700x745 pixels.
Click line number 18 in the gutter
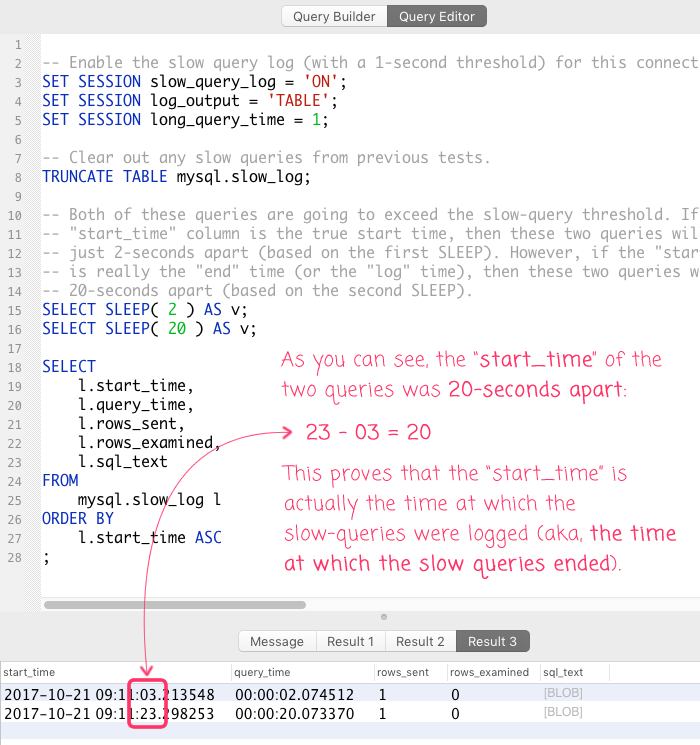(x=16, y=366)
